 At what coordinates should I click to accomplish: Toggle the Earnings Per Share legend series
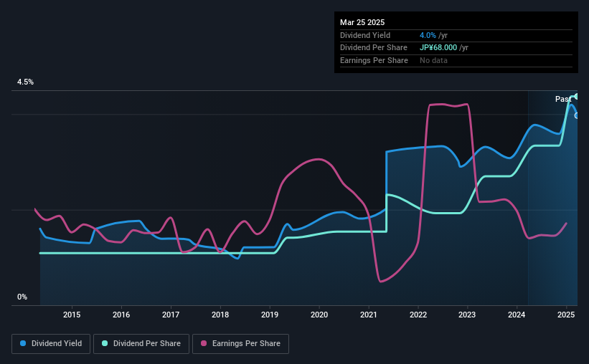[x=240, y=344]
